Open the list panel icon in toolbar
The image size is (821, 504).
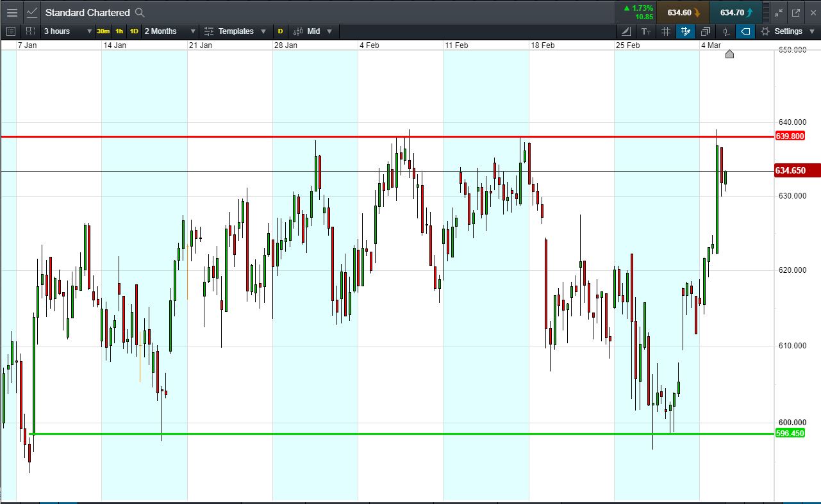coord(11,31)
